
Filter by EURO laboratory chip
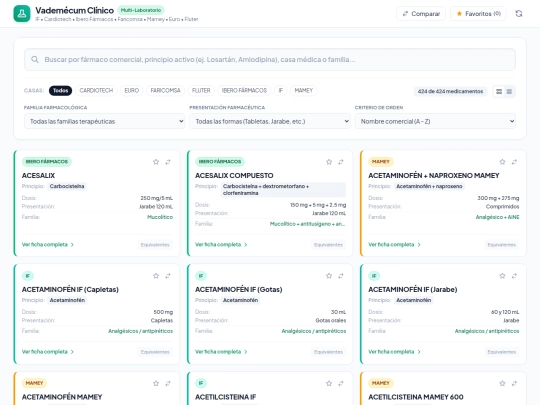click(132, 91)
